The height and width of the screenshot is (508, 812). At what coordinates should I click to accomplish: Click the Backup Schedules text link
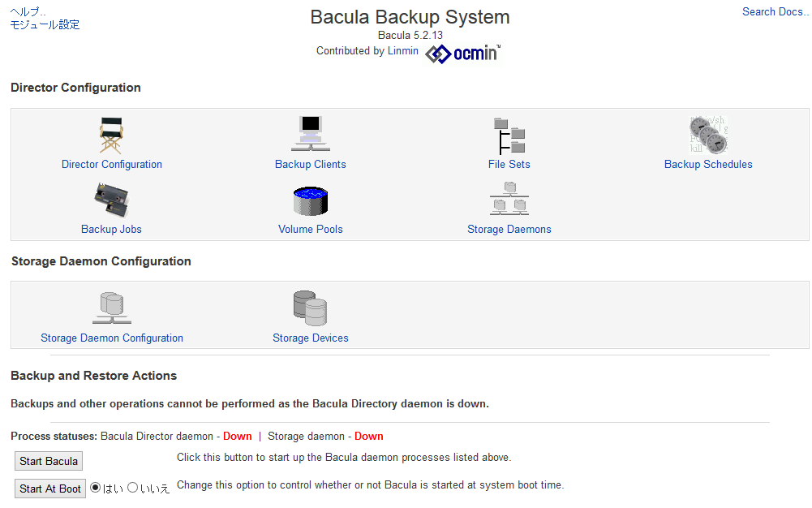708,164
